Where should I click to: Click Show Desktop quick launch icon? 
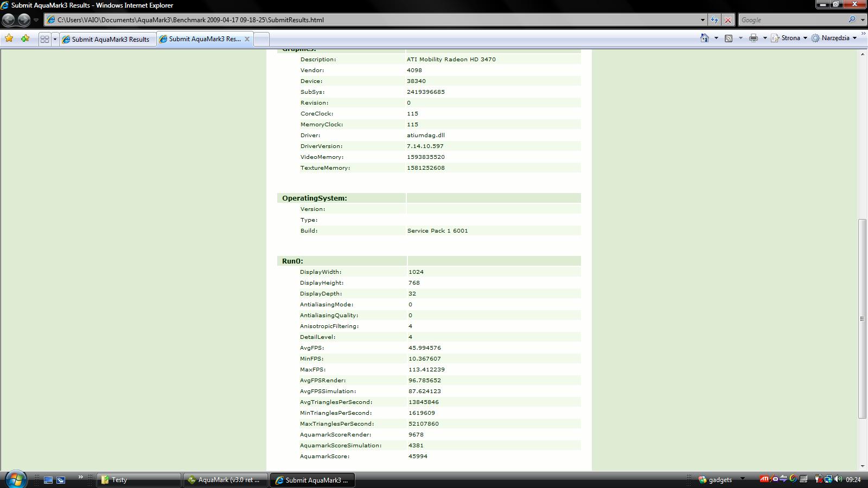[x=48, y=480]
